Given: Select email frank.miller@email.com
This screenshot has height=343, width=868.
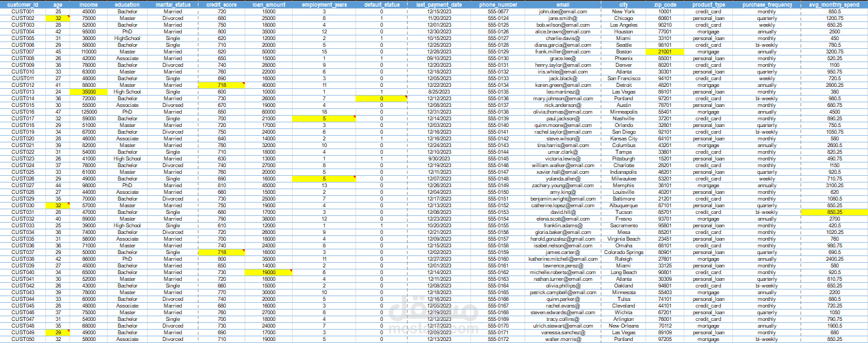Looking at the screenshot, I should tap(563, 51).
